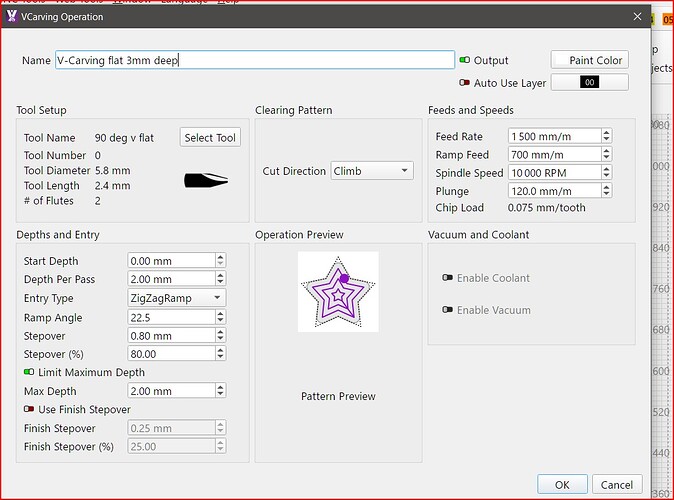
Task: Click the Select Tool button
Action: (210, 138)
